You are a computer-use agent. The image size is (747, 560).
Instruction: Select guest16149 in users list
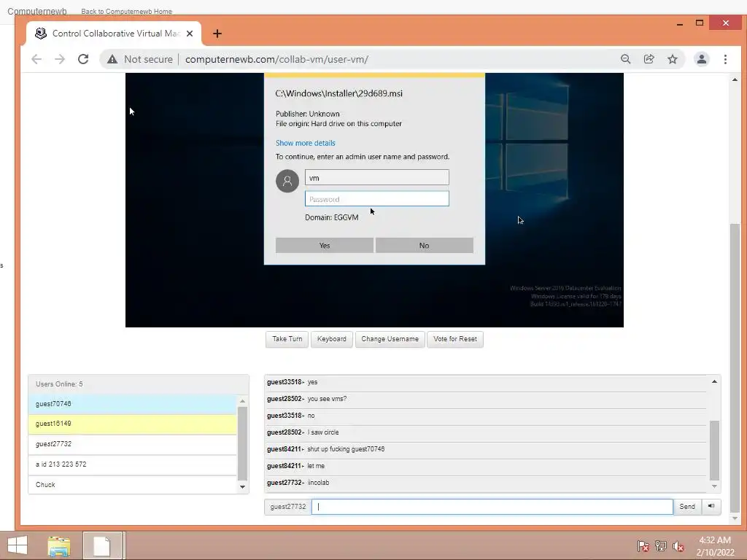click(133, 424)
